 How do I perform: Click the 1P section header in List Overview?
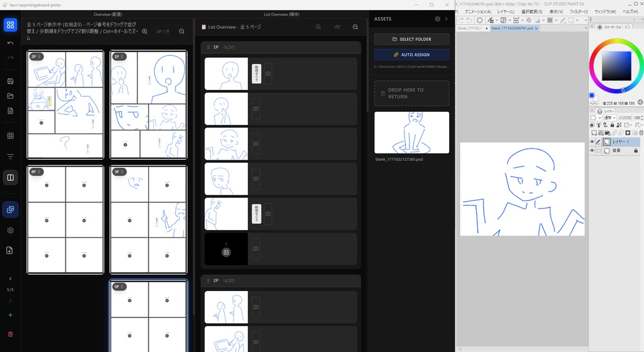(280, 47)
